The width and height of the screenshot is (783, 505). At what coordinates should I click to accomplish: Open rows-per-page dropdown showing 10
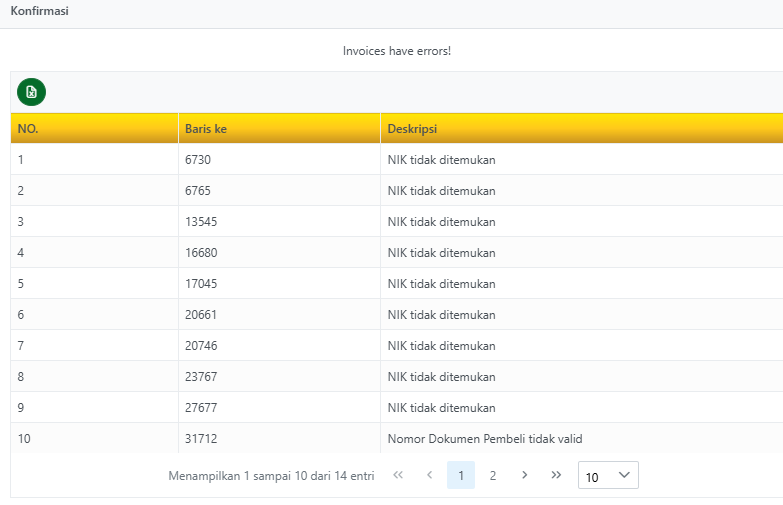608,475
